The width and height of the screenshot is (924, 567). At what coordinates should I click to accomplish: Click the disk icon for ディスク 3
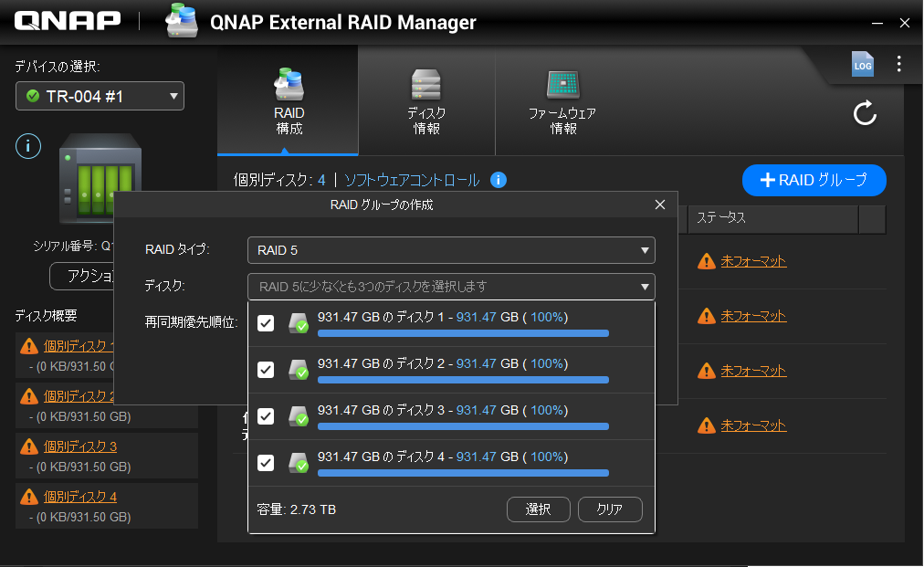click(299, 416)
